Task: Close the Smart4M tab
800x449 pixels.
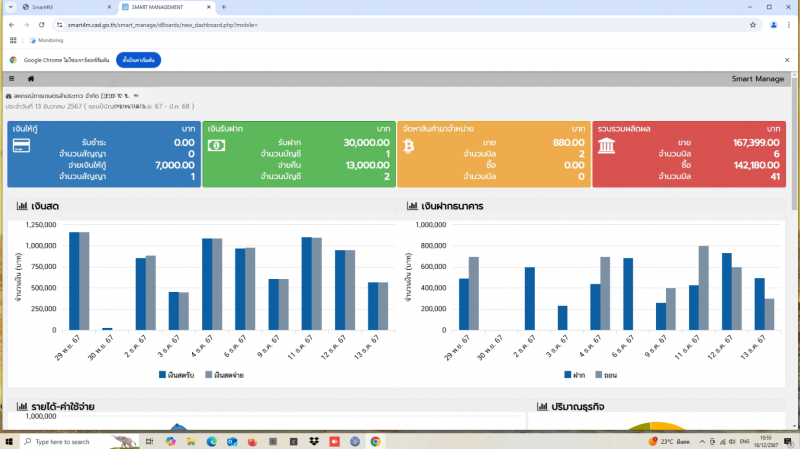Action: tap(109, 7)
